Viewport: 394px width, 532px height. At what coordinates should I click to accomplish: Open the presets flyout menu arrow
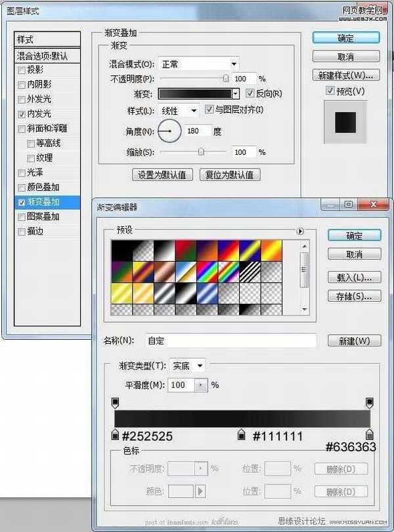click(300, 231)
